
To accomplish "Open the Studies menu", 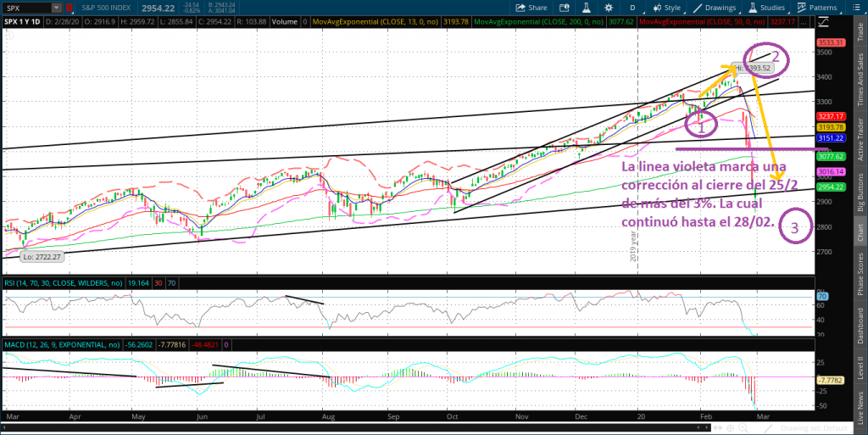I will [766, 8].
